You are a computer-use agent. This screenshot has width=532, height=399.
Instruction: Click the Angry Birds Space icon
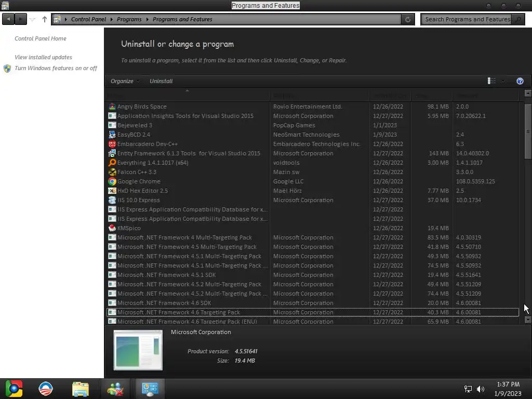pyautogui.click(x=112, y=107)
